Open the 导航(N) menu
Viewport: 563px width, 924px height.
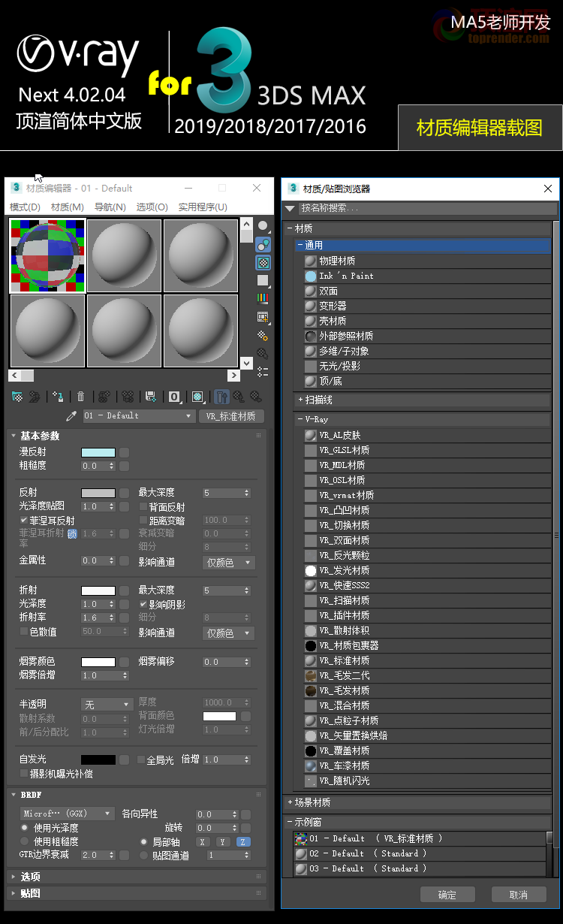(110, 207)
